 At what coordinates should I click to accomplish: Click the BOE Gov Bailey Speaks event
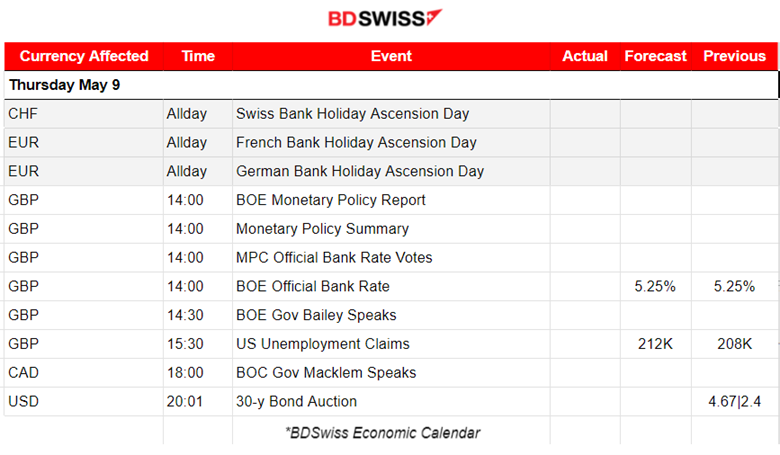point(316,315)
